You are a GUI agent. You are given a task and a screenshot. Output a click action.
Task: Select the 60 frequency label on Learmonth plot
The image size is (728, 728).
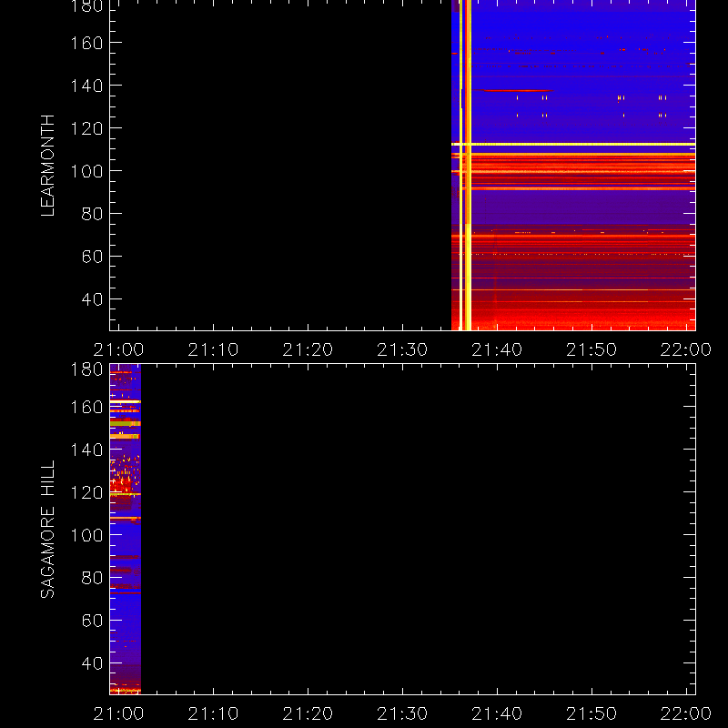click(x=92, y=257)
